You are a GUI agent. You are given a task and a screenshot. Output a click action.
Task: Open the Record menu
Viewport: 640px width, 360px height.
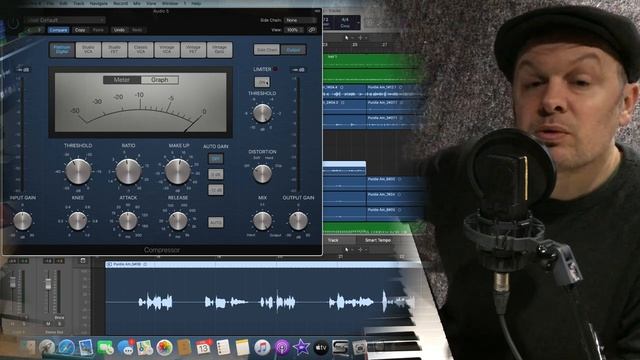coord(120,3)
